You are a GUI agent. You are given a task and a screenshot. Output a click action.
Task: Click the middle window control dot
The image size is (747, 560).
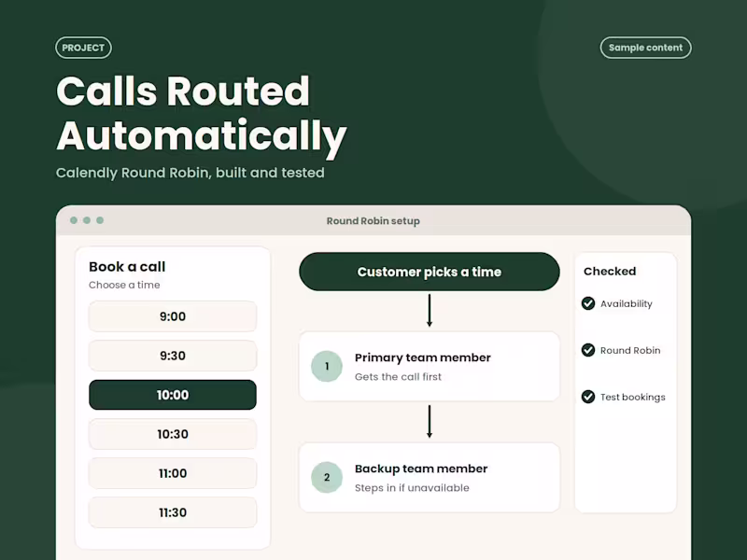[x=87, y=220]
